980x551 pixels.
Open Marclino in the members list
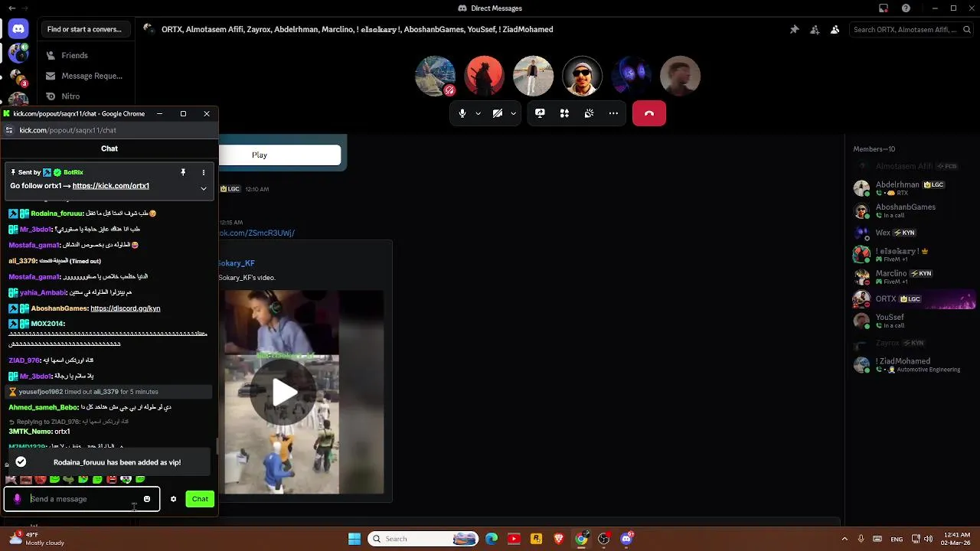coord(914,276)
